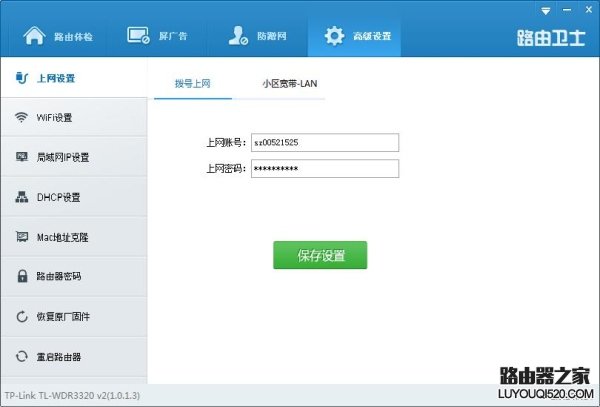
Task: Open the title bar dropdown menu arrow
Action: pyautogui.click(x=546, y=11)
